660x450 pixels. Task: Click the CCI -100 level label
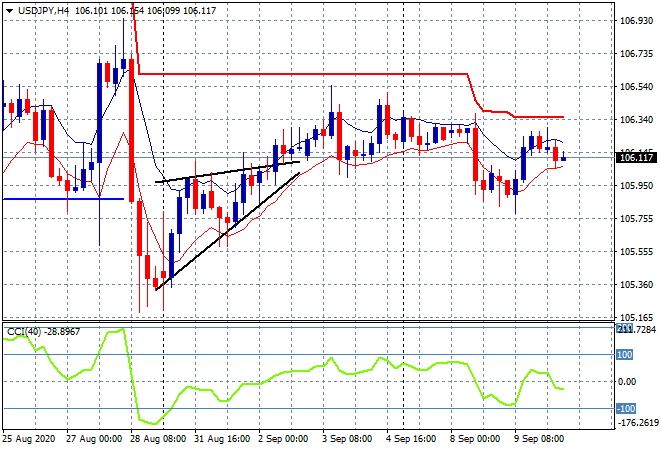(x=626, y=408)
